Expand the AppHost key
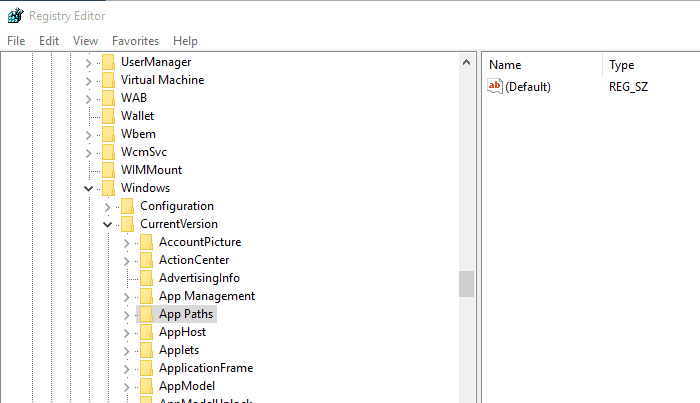 [127, 333]
